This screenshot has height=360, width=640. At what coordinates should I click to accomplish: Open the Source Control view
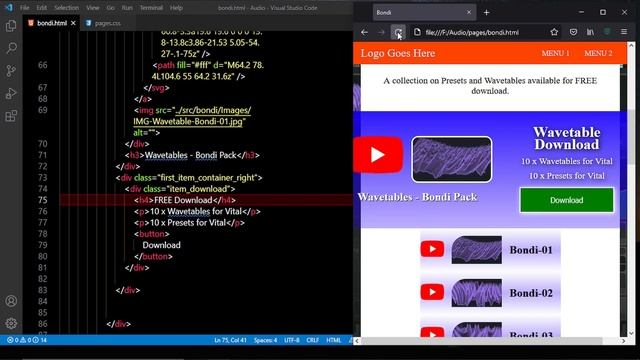pyautogui.click(x=11, y=71)
